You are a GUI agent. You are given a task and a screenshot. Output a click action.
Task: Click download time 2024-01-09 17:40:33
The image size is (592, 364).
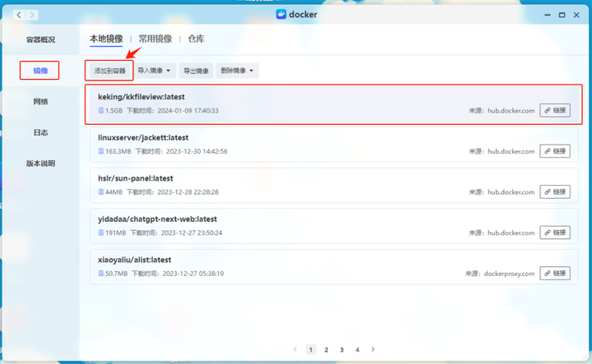point(188,111)
